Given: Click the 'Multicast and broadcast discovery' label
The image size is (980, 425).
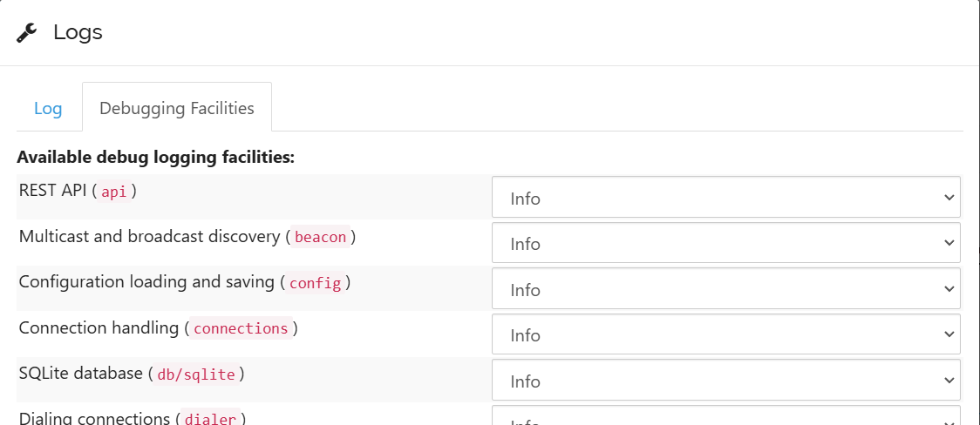Looking at the screenshot, I should pyautogui.click(x=148, y=237).
